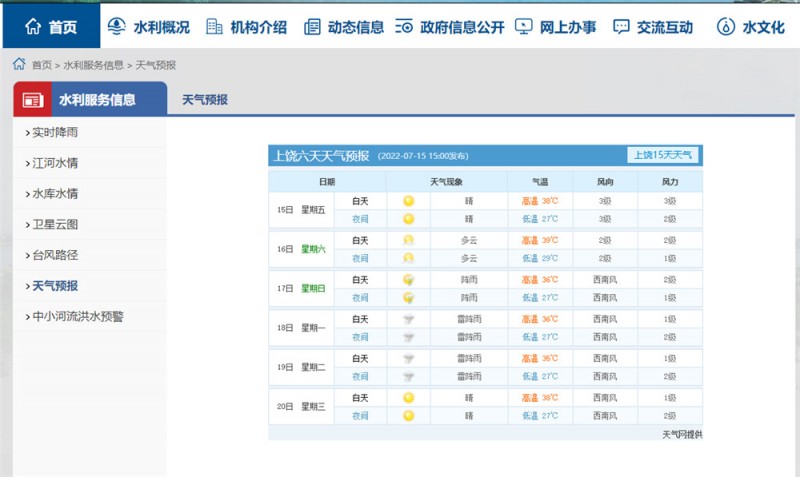Click the 水利服务信息 sidebar header
800x477 pixels.
90,99
